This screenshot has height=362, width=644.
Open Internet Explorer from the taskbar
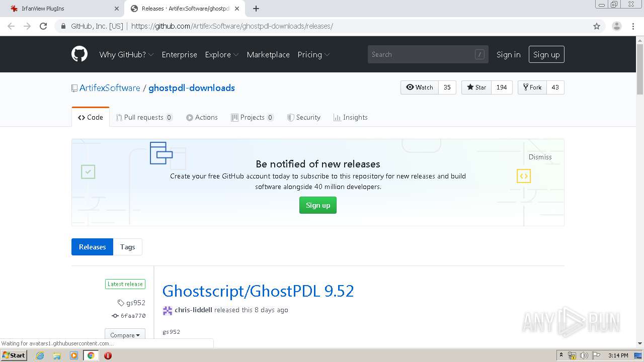tap(40, 355)
